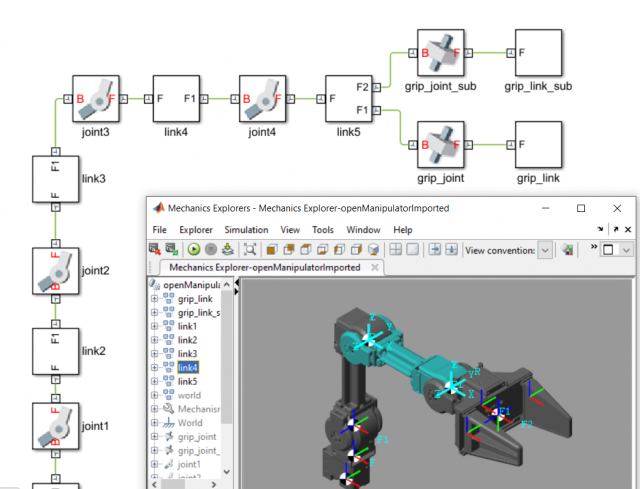Image resolution: width=640 pixels, height=489 pixels.
Task: Click the second toolbar icon with green arrow
Action: [171, 249]
